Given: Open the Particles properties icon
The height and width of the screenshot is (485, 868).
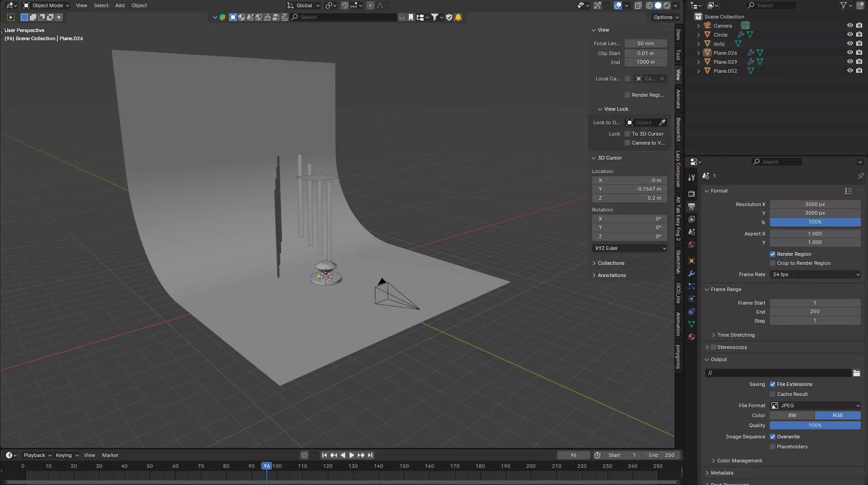Looking at the screenshot, I should (691, 286).
